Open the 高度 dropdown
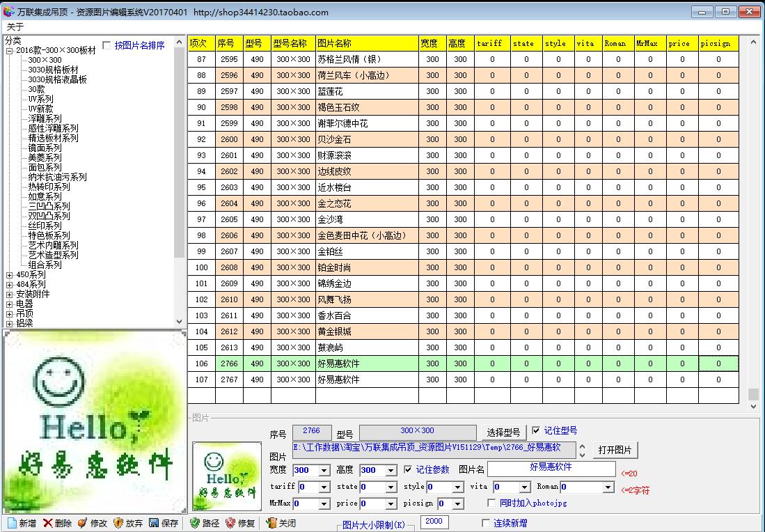 click(x=391, y=471)
